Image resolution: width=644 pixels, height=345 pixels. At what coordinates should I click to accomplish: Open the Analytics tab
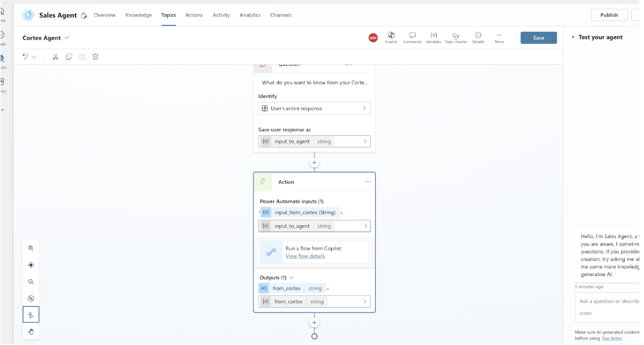click(x=250, y=15)
